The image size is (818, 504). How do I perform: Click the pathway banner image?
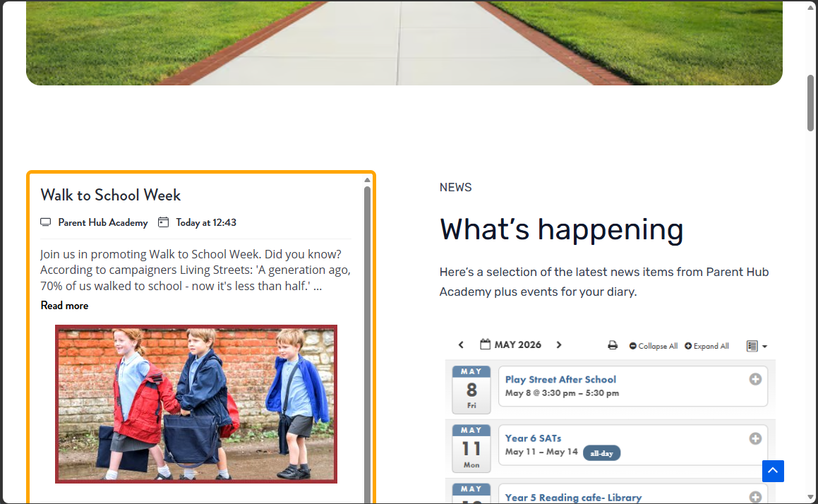[x=404, y=43]
